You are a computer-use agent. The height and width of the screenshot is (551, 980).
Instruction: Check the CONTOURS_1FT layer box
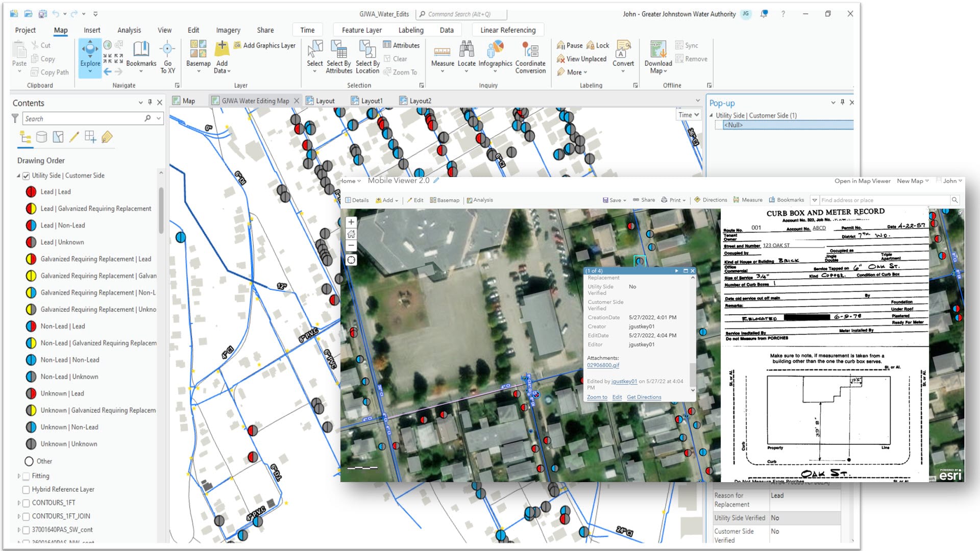click(x=26, y=503)
